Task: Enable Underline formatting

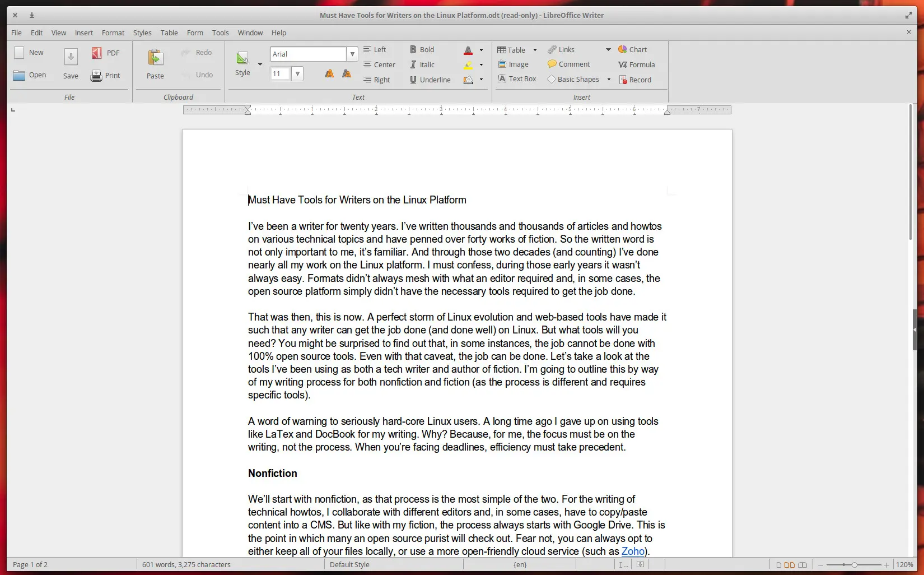Action: click(430, 80)
